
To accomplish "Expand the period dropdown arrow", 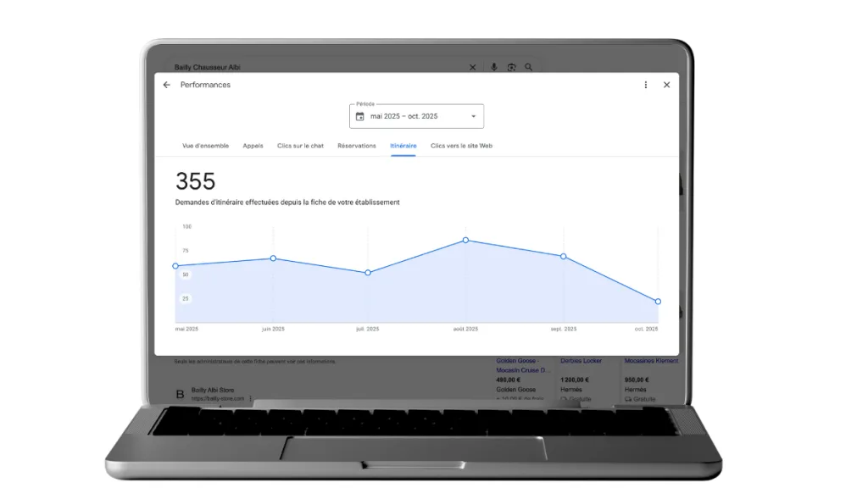I will click(x=473, y=116).
